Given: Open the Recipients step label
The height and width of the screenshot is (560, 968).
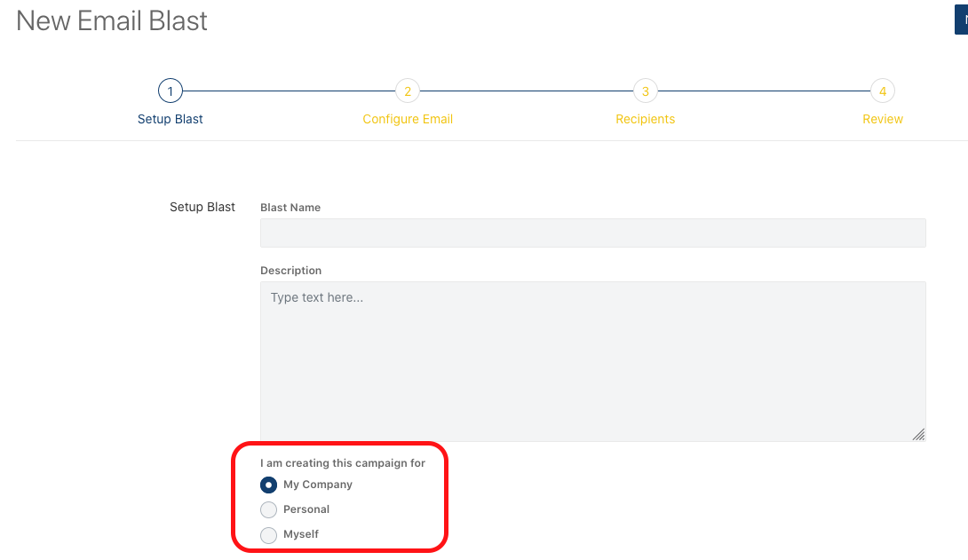Looking at the screenshot, I should pos(645,119).
